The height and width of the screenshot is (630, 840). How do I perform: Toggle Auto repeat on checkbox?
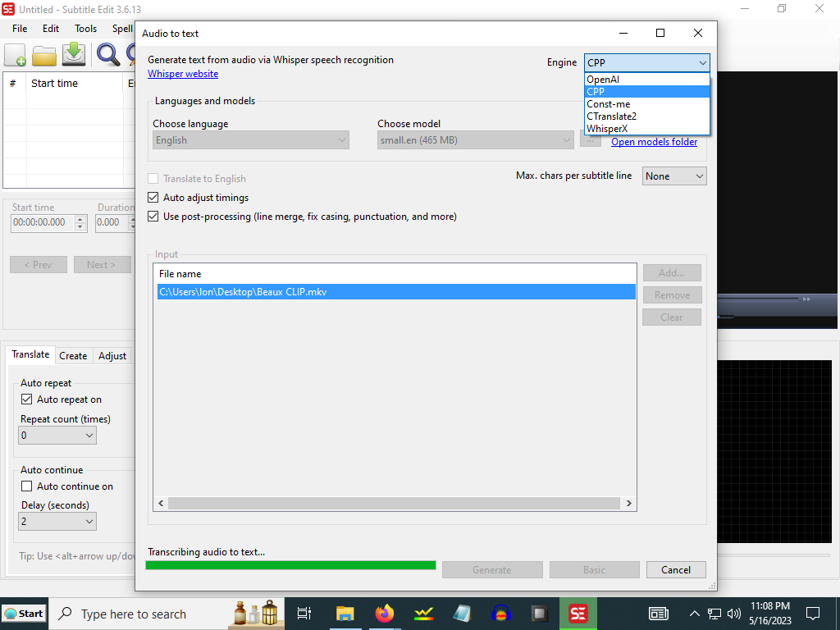click(x=27, y=399)
